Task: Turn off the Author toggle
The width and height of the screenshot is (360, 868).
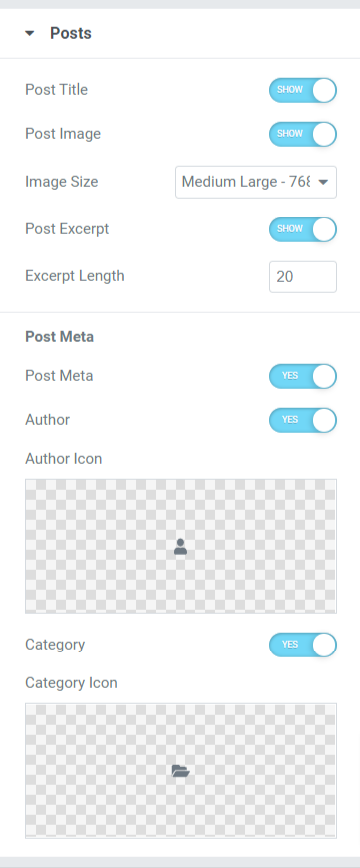Action: (303, 420)
